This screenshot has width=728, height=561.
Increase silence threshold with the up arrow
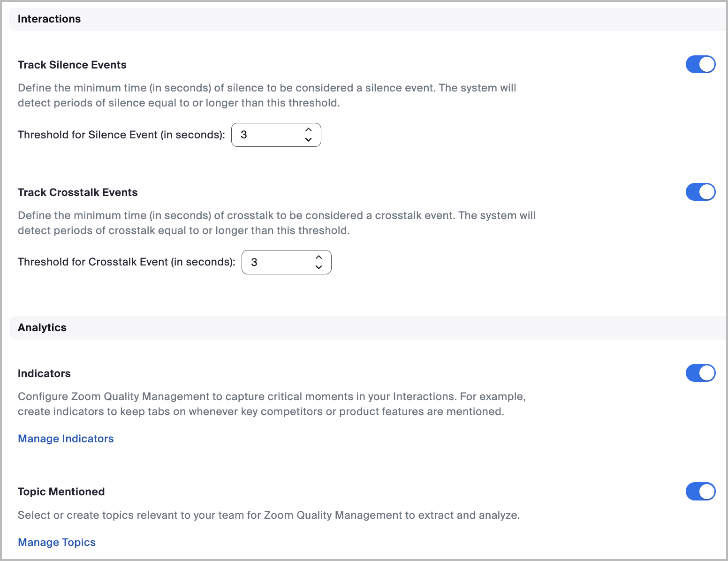pyautogui.click(x=308, y=130)
